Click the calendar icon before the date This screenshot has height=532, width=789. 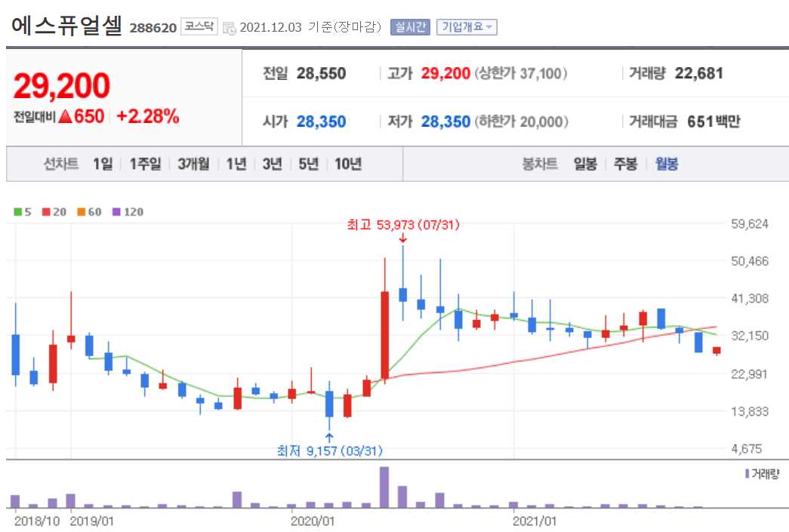(x=229, y=29)
